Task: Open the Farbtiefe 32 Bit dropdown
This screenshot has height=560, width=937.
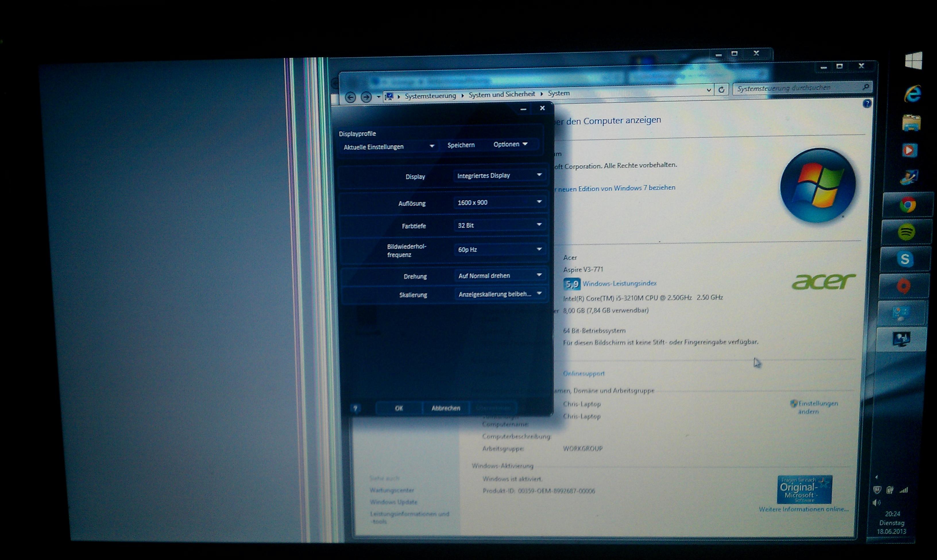Action: [x=500, y=225]
